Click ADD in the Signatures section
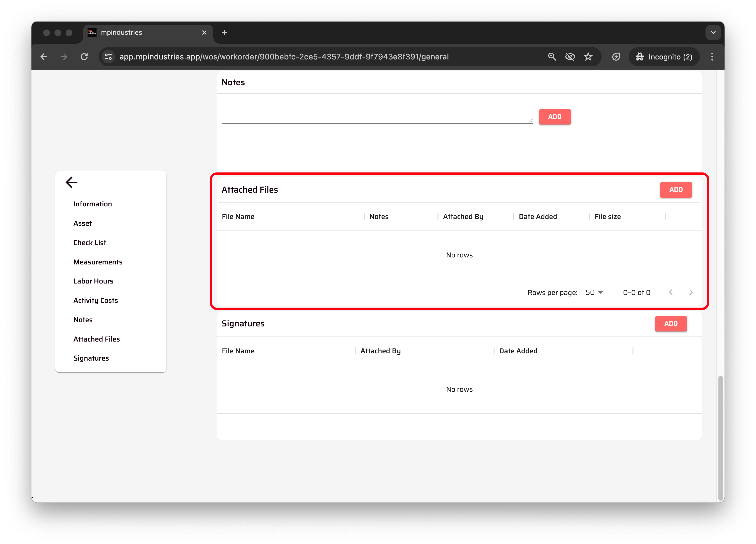Image resolution: width=756 pixels, height=544 pixels. coord(671,324)
